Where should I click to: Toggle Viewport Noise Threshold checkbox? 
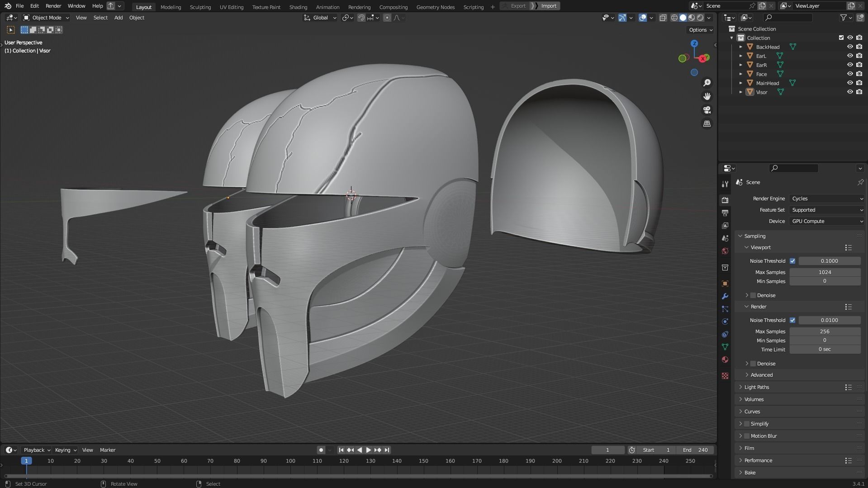792,261
